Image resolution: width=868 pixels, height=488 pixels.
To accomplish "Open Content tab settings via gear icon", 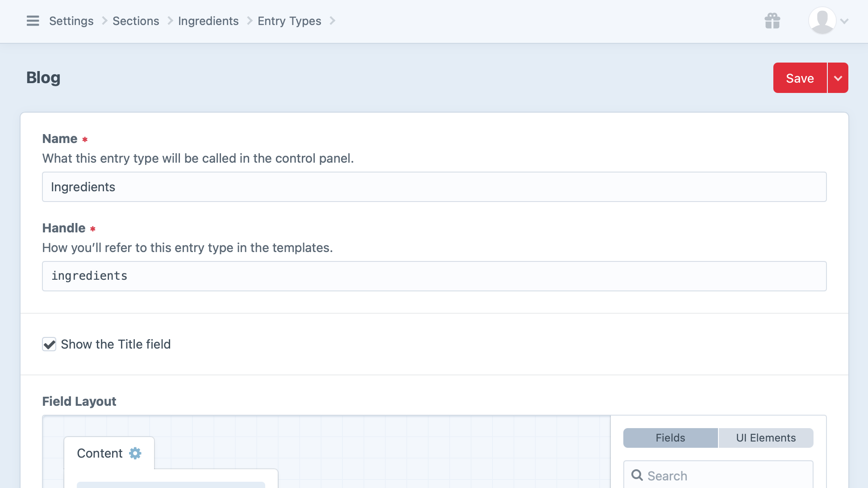I will click(135, 453).
